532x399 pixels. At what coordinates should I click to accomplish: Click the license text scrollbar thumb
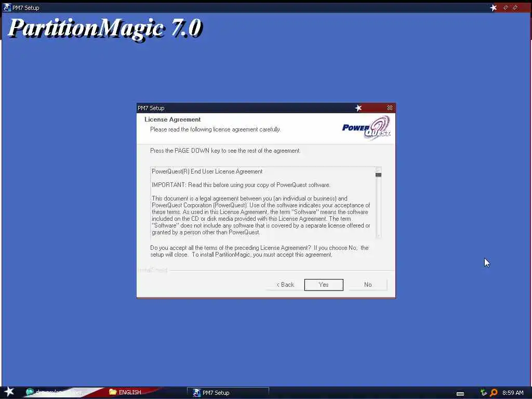pos(378,175)
